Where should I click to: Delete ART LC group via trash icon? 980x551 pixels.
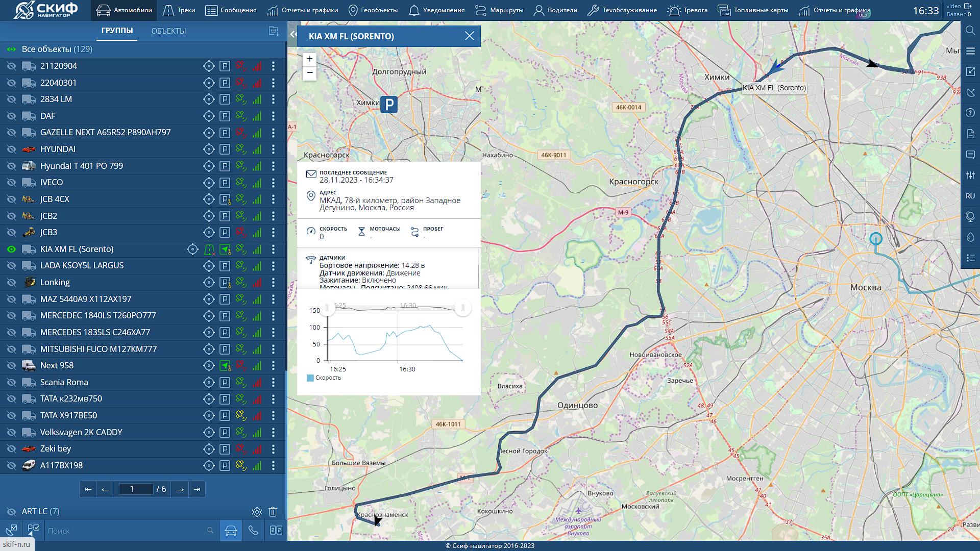tap(273, 511)
